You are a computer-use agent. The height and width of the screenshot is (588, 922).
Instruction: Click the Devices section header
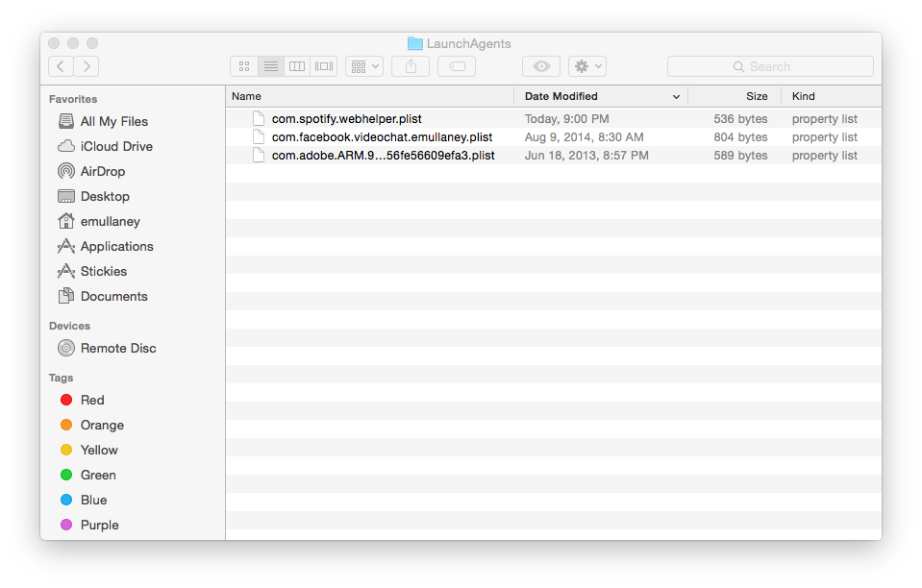pyautogui.click(x=69, y=326)
